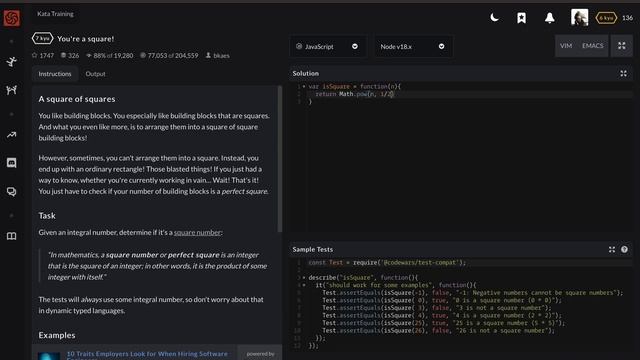Viewport: 640px width, 360px height.
Task: Open the JavaScript language dropdown
Action: (327, 47)
